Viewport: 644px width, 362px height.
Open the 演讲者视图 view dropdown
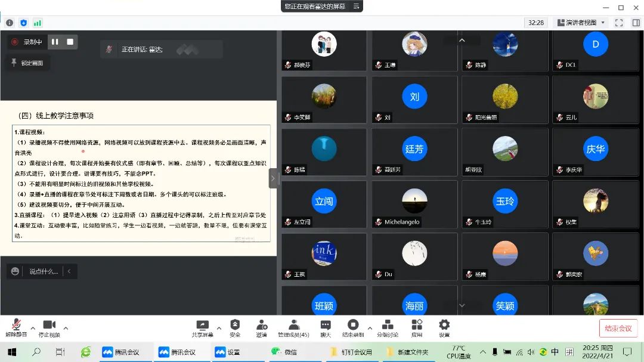[581, 23]
